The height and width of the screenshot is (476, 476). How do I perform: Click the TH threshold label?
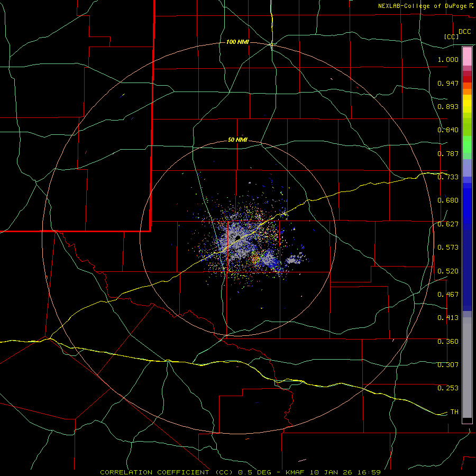(454, 412)
